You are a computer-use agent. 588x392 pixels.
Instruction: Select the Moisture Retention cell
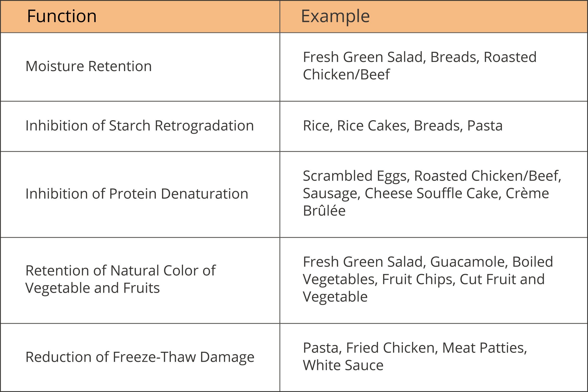pos(140,67)
